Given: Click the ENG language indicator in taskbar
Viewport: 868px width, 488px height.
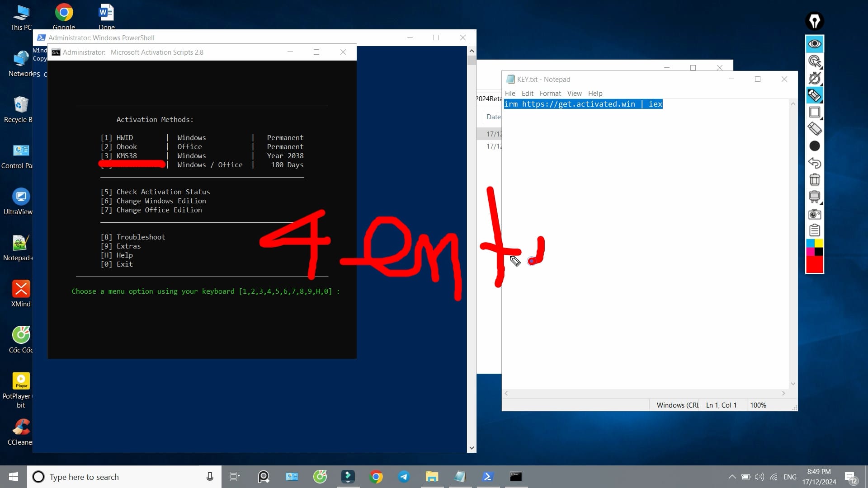Looking at the screenshot, I should pos(790,477).
